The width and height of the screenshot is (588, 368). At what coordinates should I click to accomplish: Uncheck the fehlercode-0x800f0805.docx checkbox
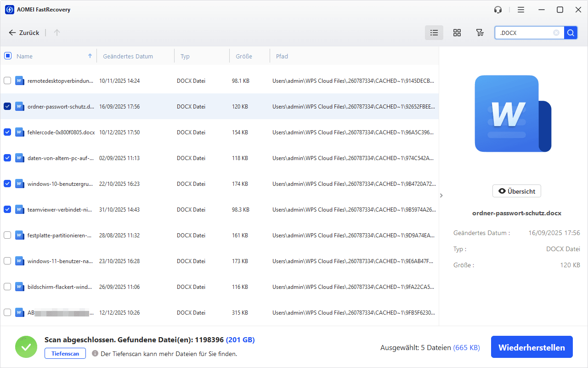pyautogui.click(x=7, y=132)
